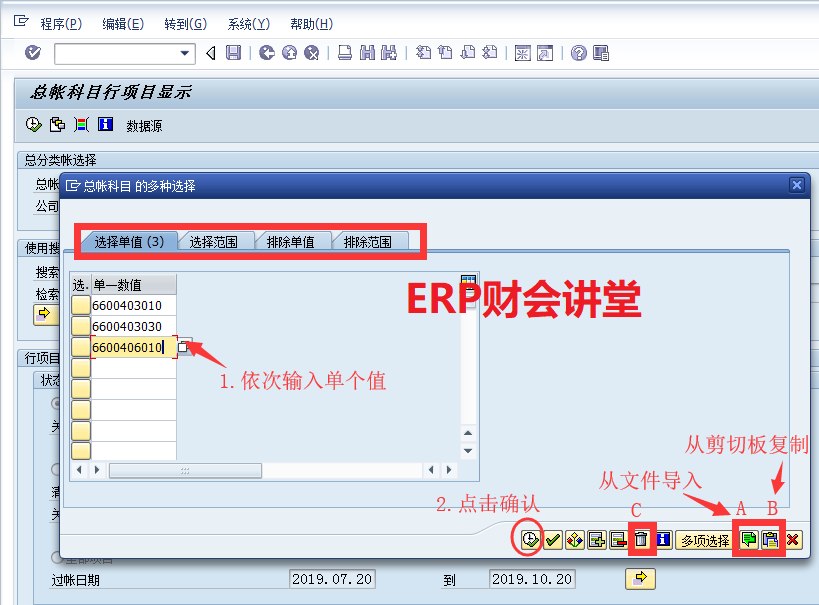
Task: Click the value cell 6600403030
Action: tap(134, 326)
